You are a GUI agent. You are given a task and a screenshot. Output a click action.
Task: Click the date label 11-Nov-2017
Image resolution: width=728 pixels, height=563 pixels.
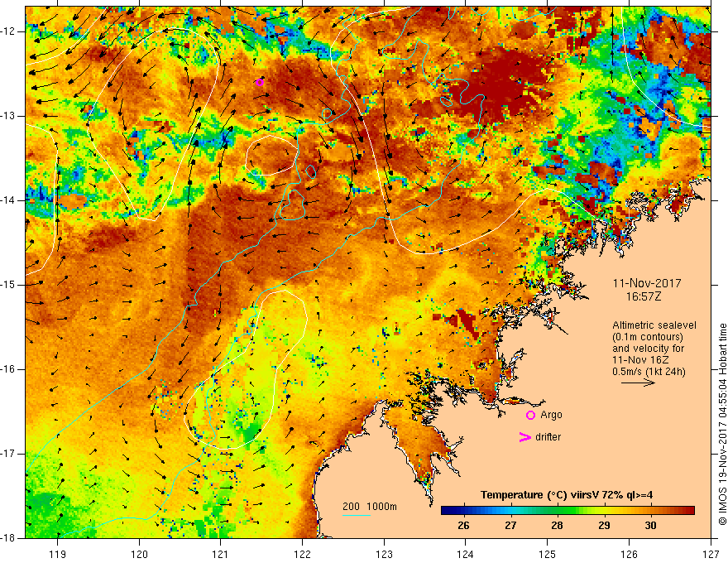click(x=647, y=283)
